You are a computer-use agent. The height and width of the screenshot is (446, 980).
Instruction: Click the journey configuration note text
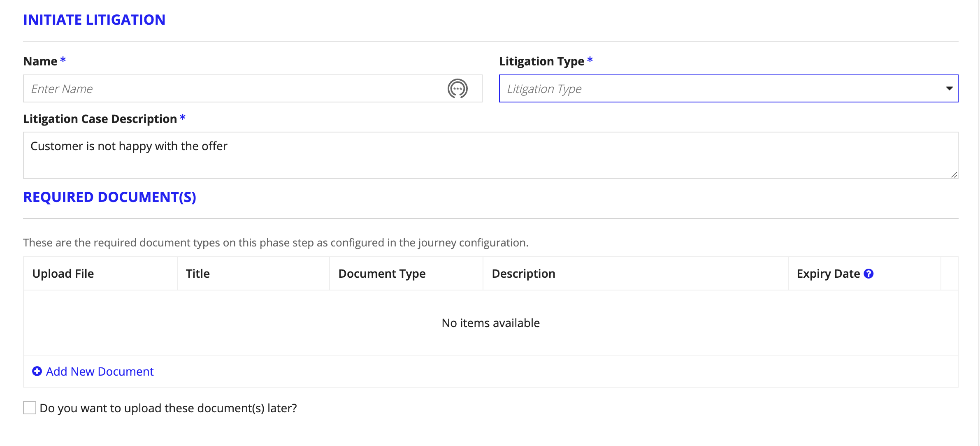[x=276, y=243]
